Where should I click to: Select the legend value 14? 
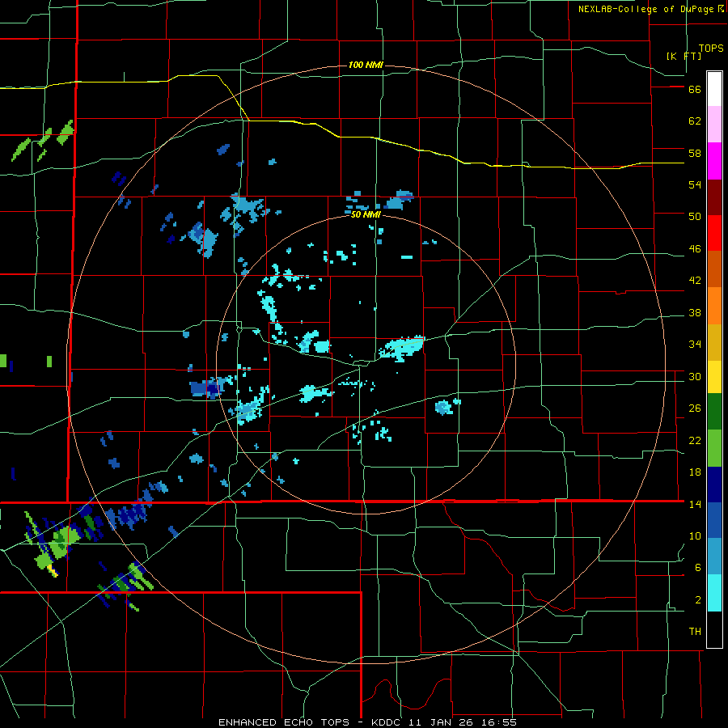pos(695,504)
